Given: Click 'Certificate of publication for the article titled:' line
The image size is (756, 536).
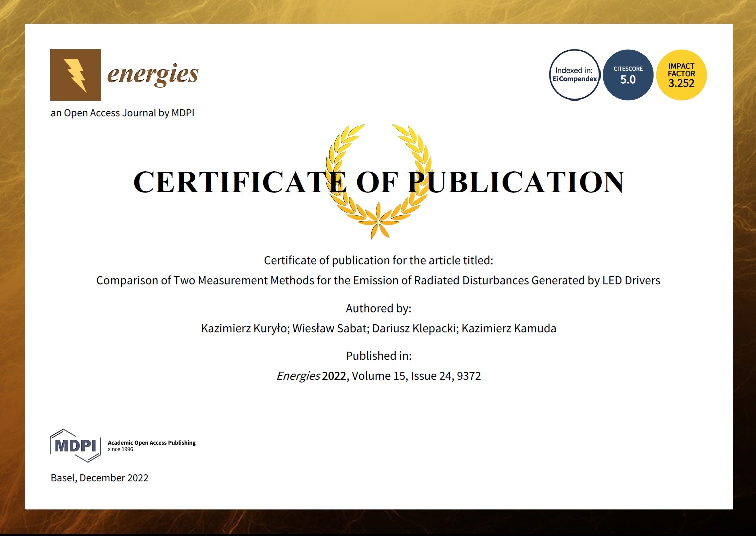Looking at the screenshot, I should (x=378, y=260).
